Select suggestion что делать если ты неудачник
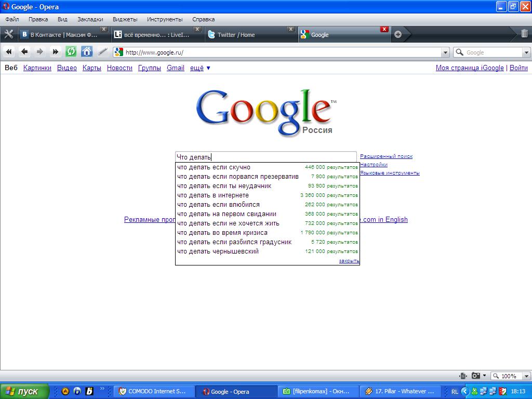 tap(268, 186)
